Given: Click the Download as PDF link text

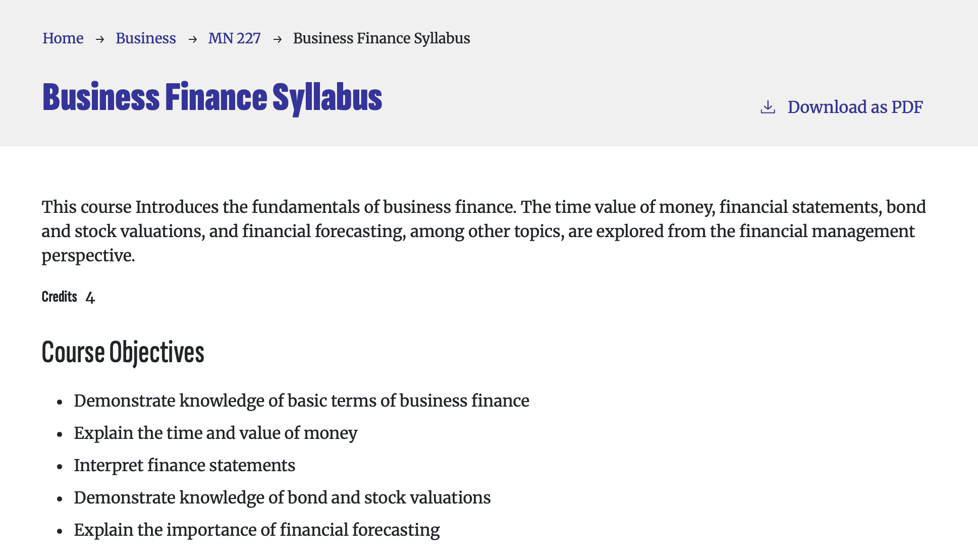Looking at the screenshot, I should point(855,107).
